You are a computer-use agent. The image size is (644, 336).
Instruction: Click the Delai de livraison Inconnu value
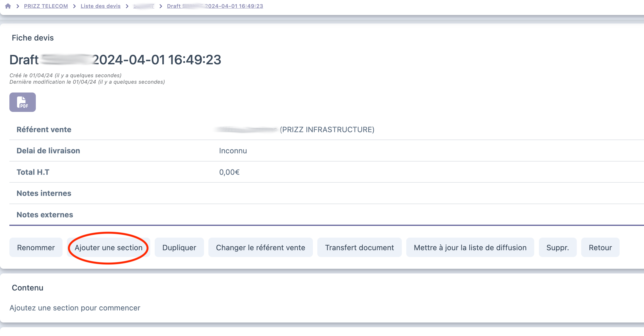pos(233,151)
